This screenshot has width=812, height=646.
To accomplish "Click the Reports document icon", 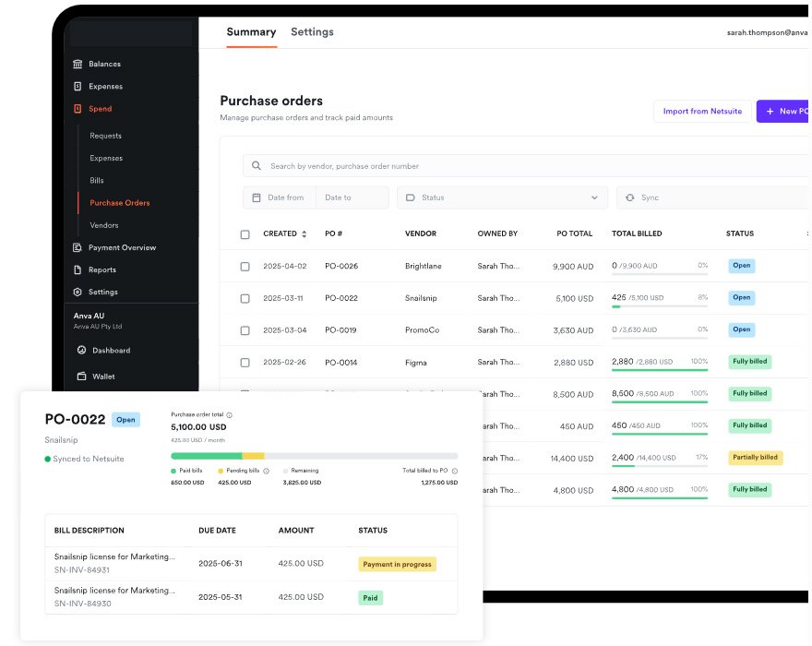I will click(78, 269).
